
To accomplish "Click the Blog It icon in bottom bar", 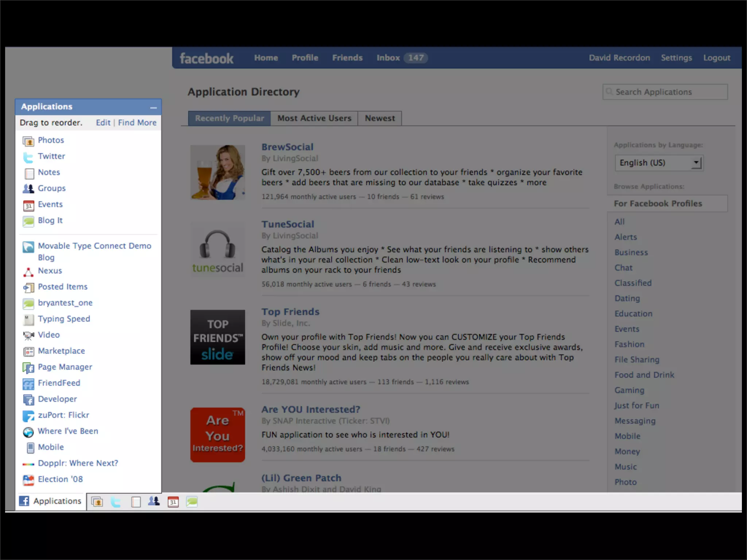I will click(192, 502).
